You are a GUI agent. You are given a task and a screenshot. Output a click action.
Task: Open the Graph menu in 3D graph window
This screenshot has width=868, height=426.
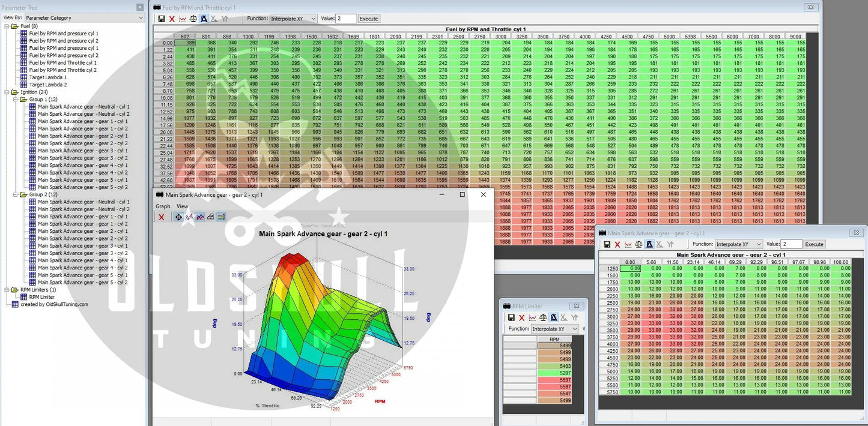pyautogui.click(x=163, y=206)
